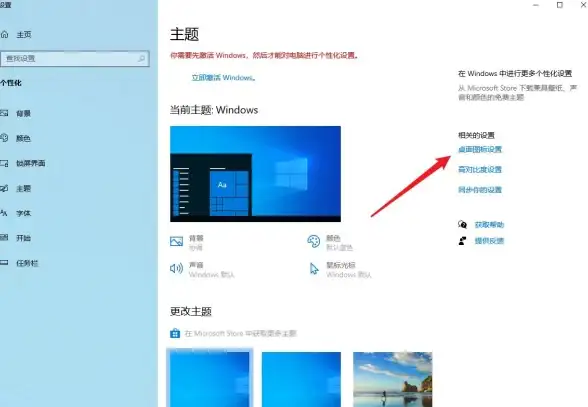Select 主题 in the sidebar

[23, 188]
